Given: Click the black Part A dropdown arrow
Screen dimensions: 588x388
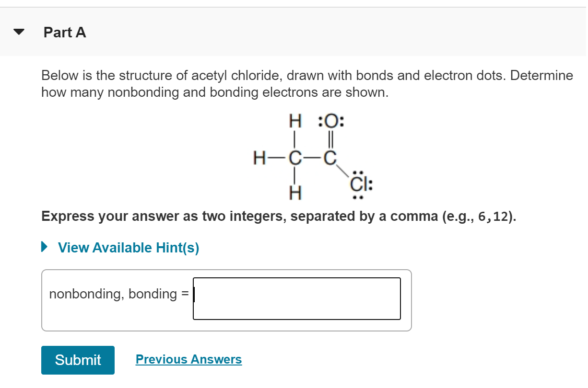Looking at the screenshot, I should pyautogui.click(x=18, y=32).
